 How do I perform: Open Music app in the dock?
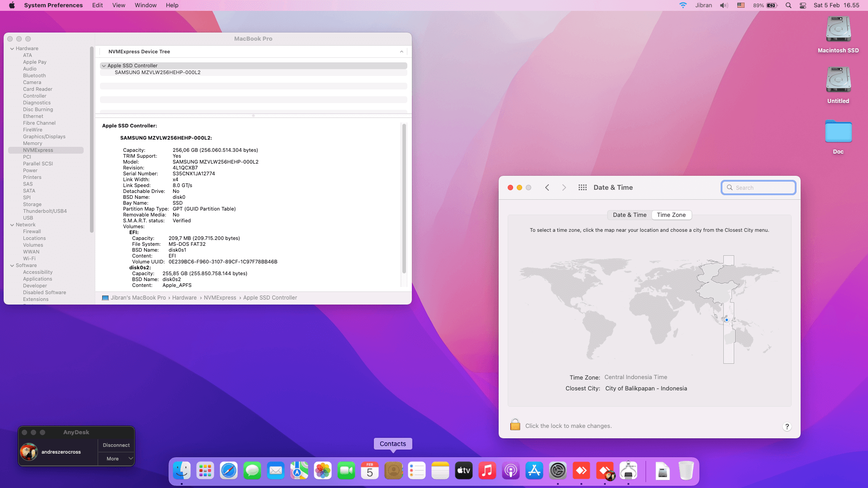pyautogui.click(x=487, y=471)
